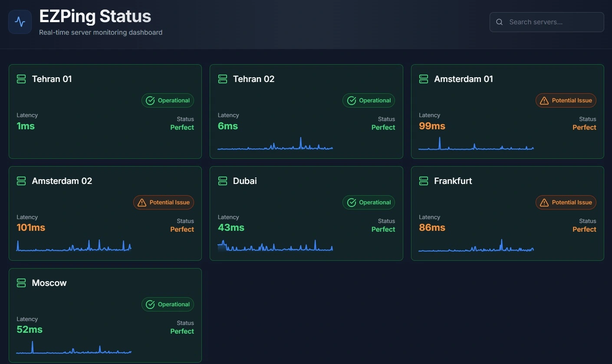Click the server icon beside Moscow
This screenshot has height=364, width=612.
21,283
